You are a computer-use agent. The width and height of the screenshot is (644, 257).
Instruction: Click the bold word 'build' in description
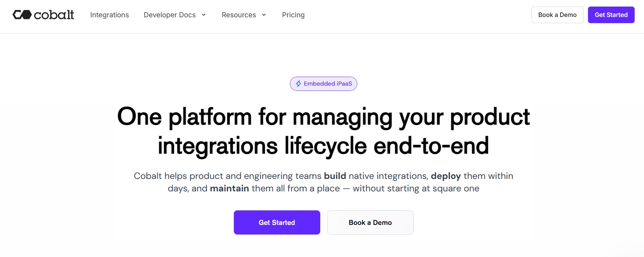[335, 176]
